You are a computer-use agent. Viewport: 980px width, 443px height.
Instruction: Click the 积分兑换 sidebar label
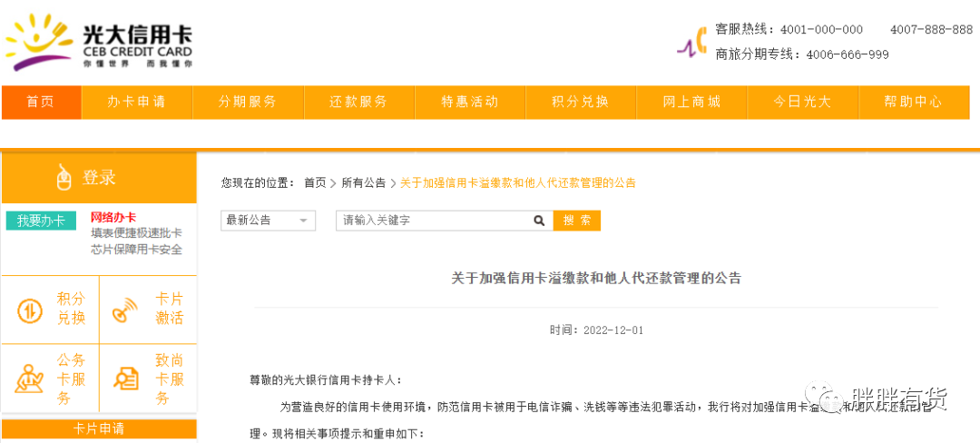(x=72, y=309)
